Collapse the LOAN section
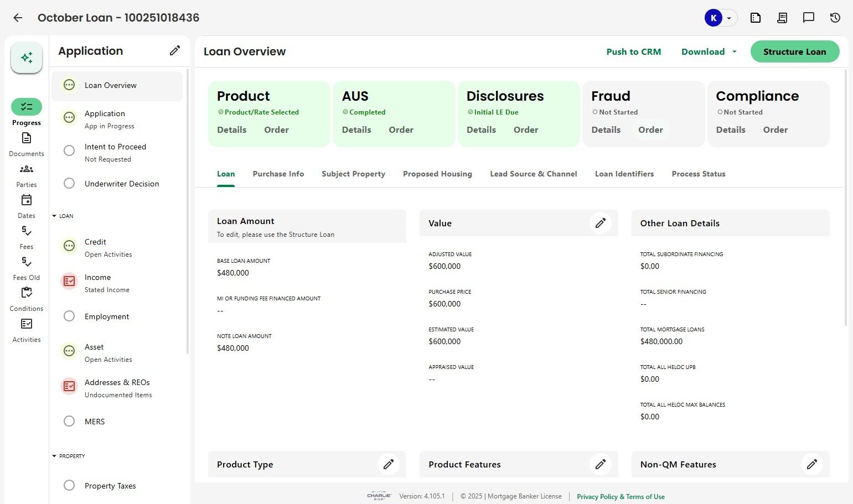This screenshot has width=853, height=504. pos(54,216)
